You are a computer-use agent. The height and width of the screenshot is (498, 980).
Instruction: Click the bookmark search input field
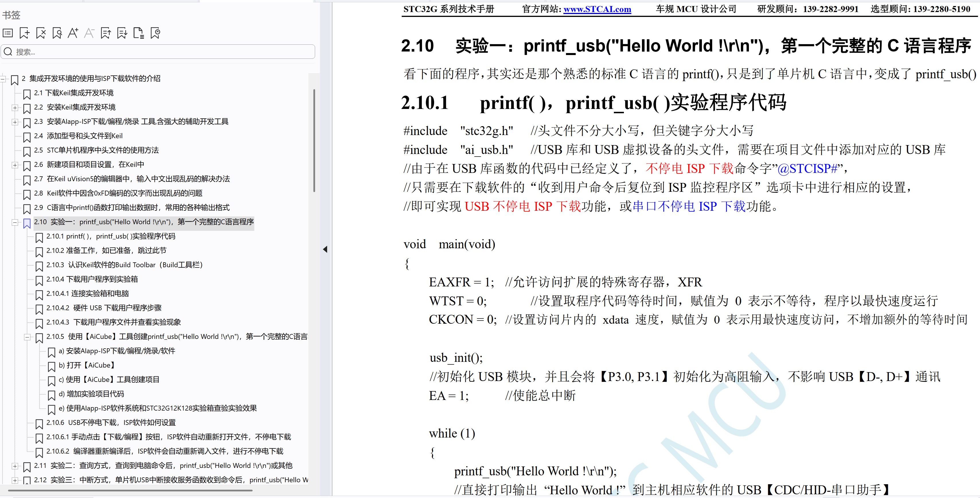coord(158,52)
